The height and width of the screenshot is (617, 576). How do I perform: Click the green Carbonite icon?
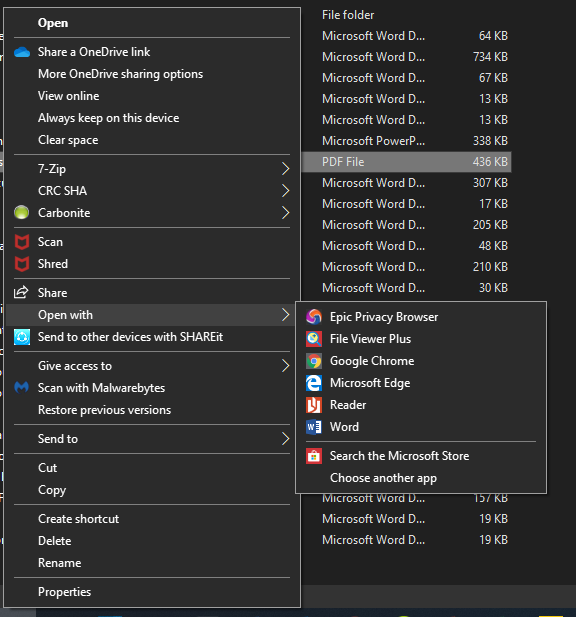tap(22, 212)
